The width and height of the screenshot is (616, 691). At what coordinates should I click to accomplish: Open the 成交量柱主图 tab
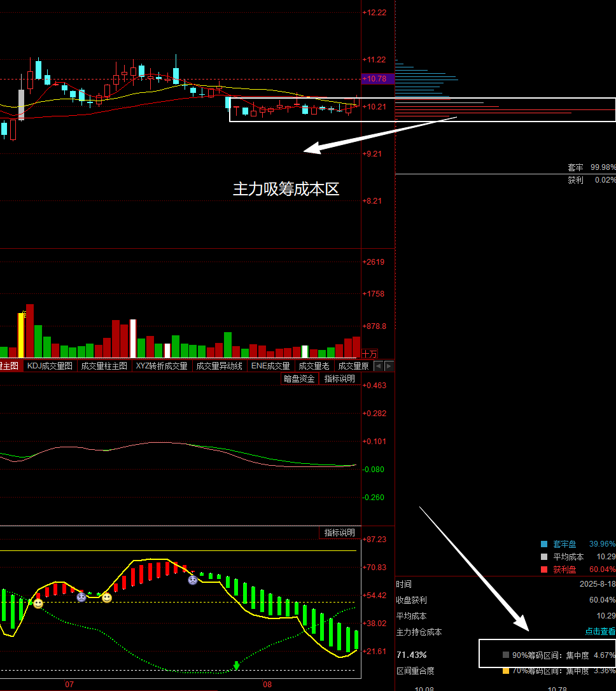(104, 366)
